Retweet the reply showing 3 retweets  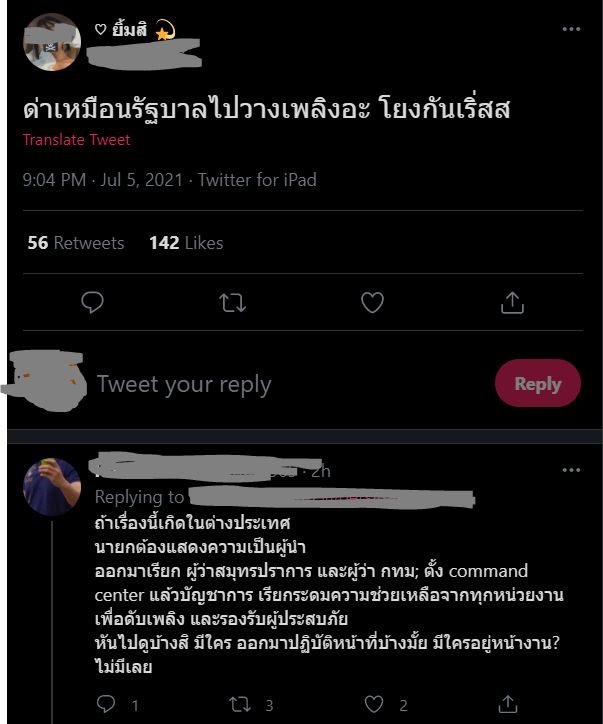coord(241,704)
